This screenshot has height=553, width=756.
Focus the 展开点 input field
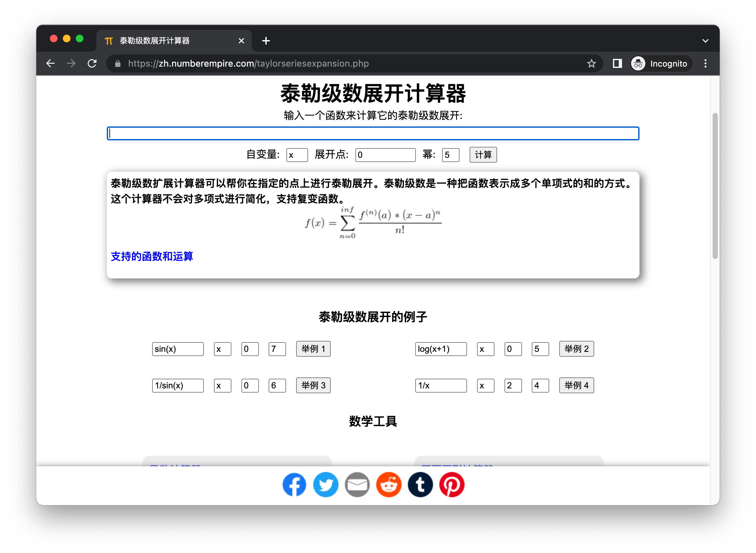pyautogui.click(x=385, y=155)
